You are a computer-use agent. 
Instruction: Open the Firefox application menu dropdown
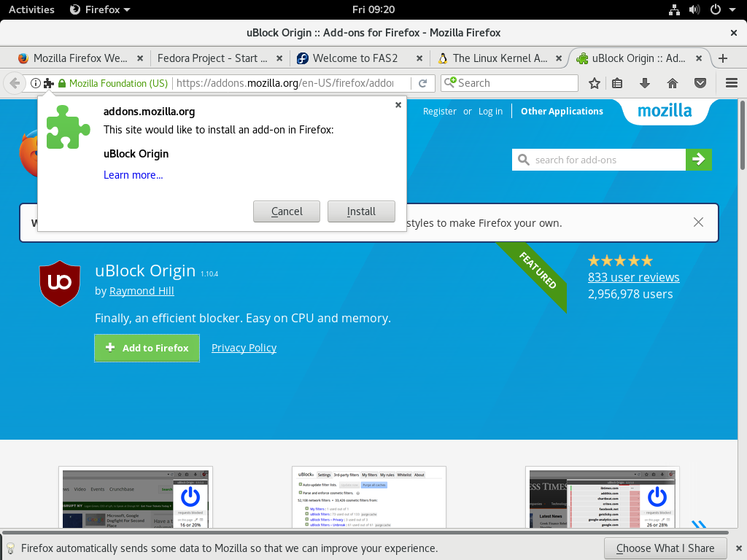100,9
